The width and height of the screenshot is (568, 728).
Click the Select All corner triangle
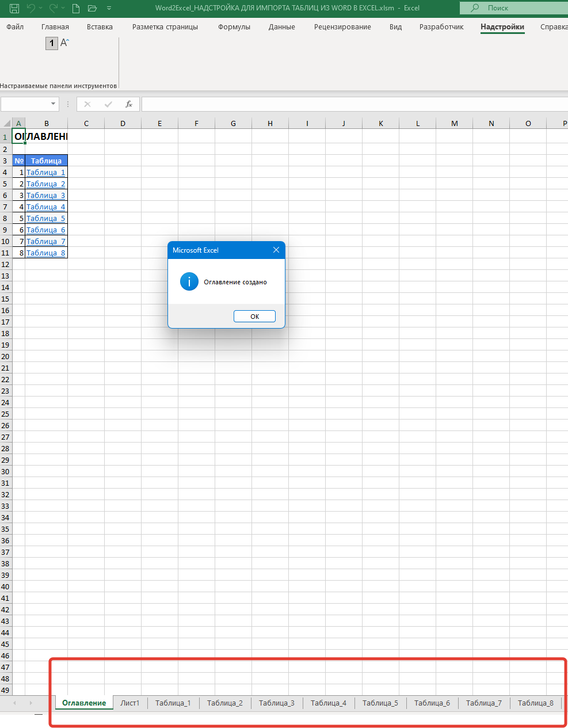(x=7, y=123)
